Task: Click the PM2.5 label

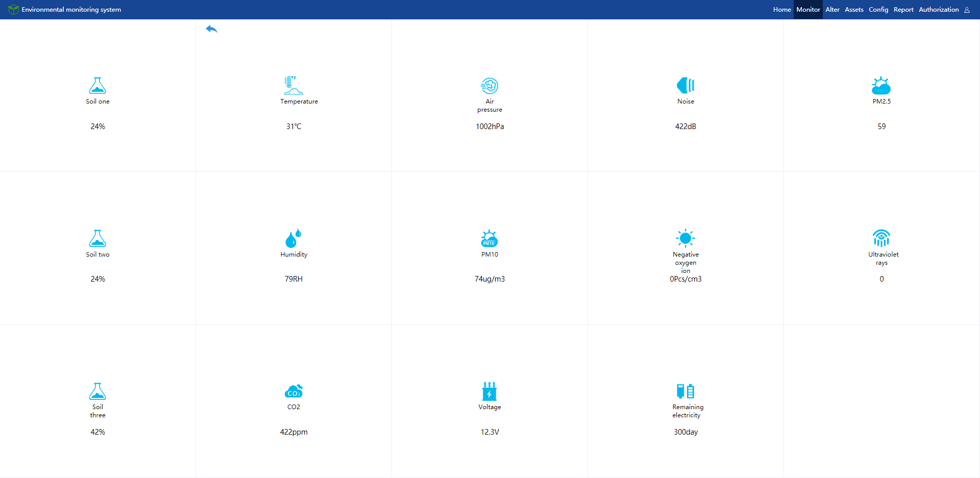Action: (x=881, y=102)
